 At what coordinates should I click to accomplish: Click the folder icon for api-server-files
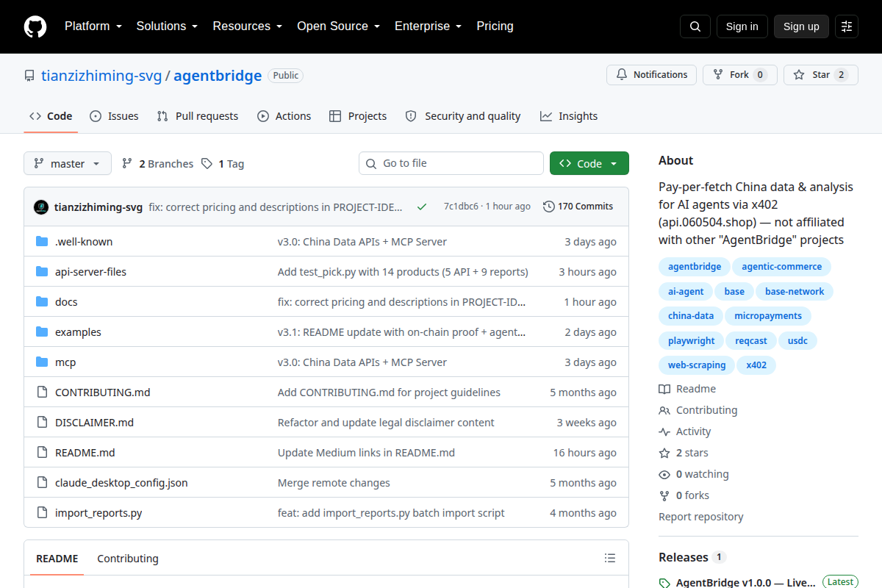(42, 272)
